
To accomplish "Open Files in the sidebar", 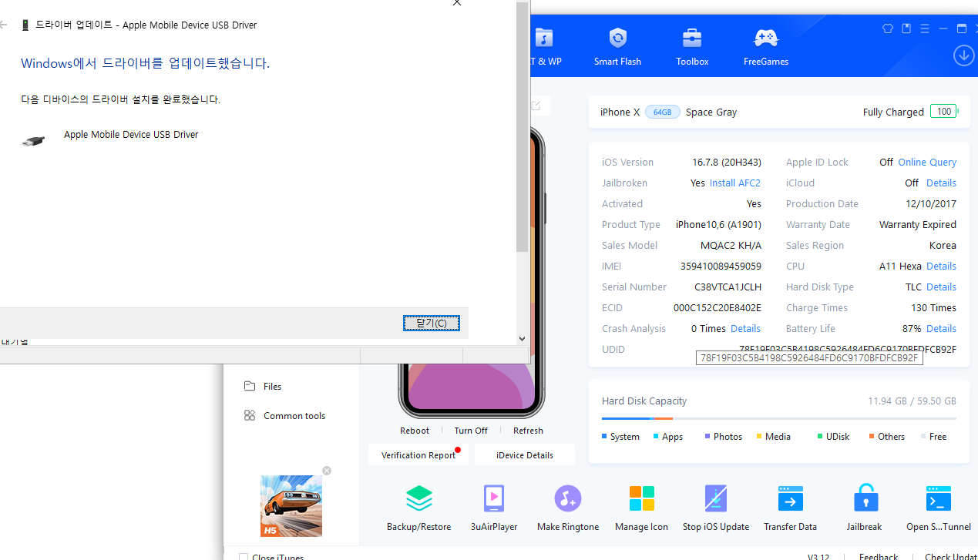I will click(264, 387).
